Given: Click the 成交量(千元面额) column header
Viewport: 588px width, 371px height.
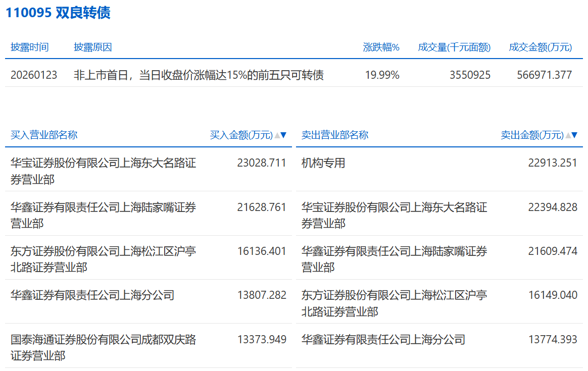Looking at the screenshot, I should 454,47.
